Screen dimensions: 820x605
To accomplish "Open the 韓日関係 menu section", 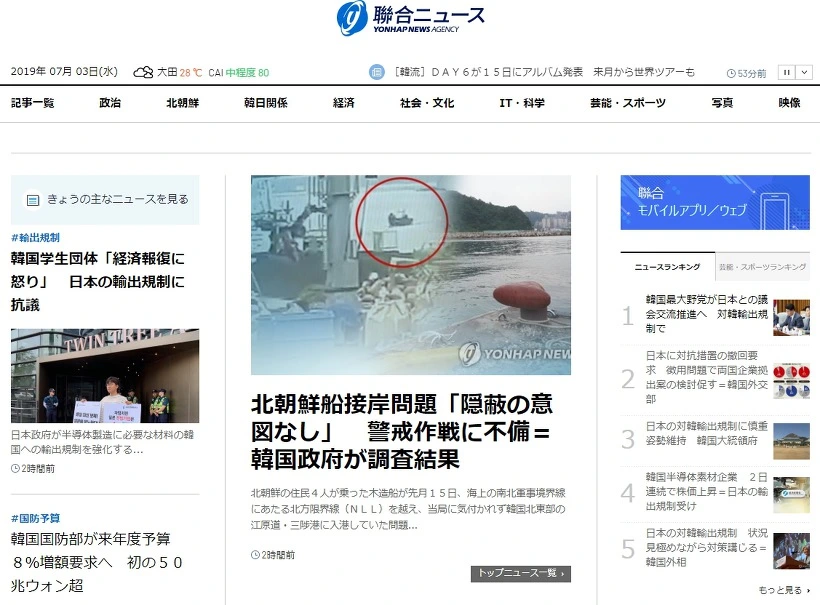I will (x=266, y=103).
